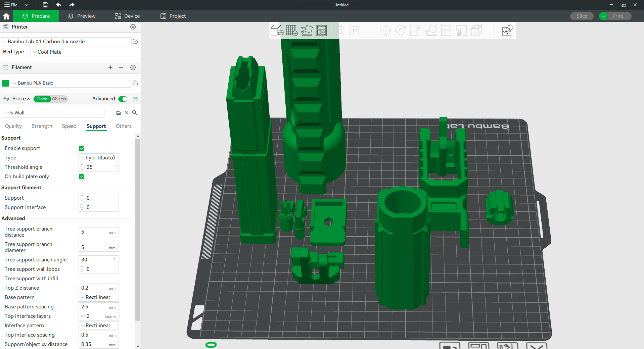Screen dimensions: 644x349
Task: Open the Print options green arrow
Action: (x=603, y=16)
